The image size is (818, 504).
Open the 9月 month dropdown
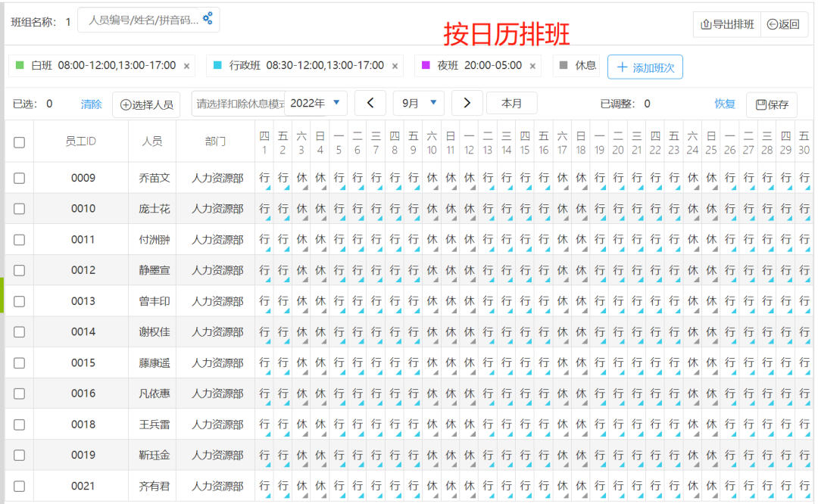pyautogui.click(x=418, y=103)
